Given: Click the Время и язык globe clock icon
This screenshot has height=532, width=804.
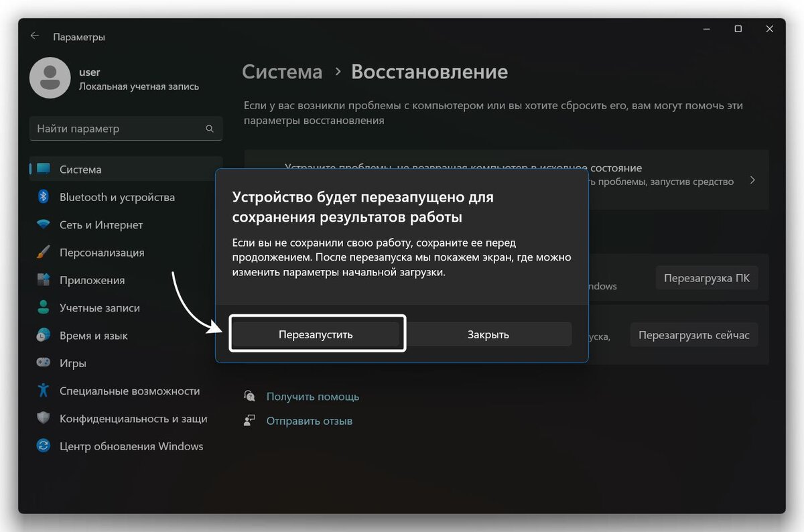Looking at the screenshot, I should click(44, 336).
